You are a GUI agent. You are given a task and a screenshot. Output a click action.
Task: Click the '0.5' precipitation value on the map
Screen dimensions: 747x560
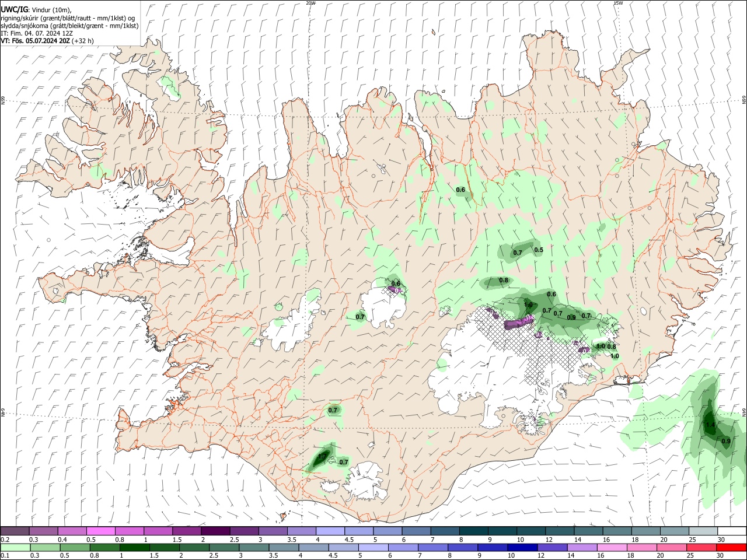tap(539, 250)
